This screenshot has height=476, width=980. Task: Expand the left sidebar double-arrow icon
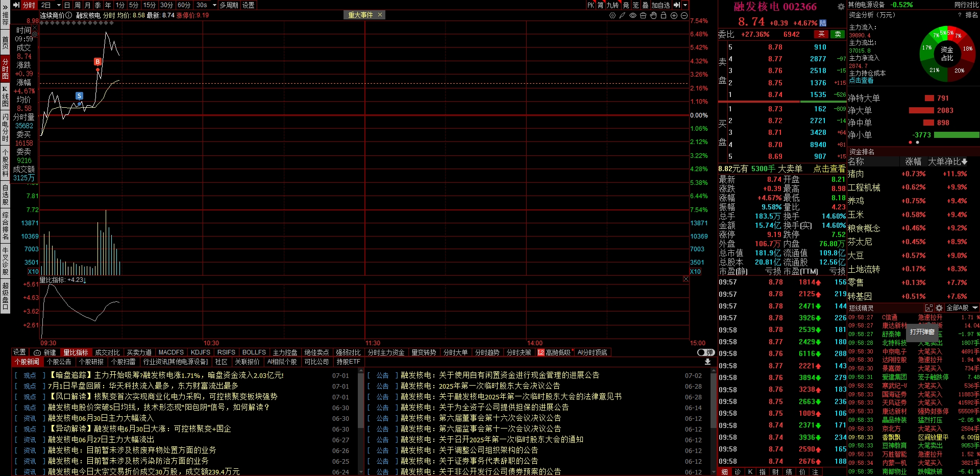5,7
